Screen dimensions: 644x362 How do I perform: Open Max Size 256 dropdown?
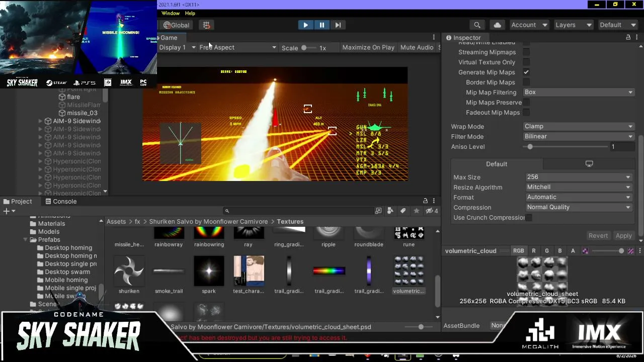pos(579,177)
